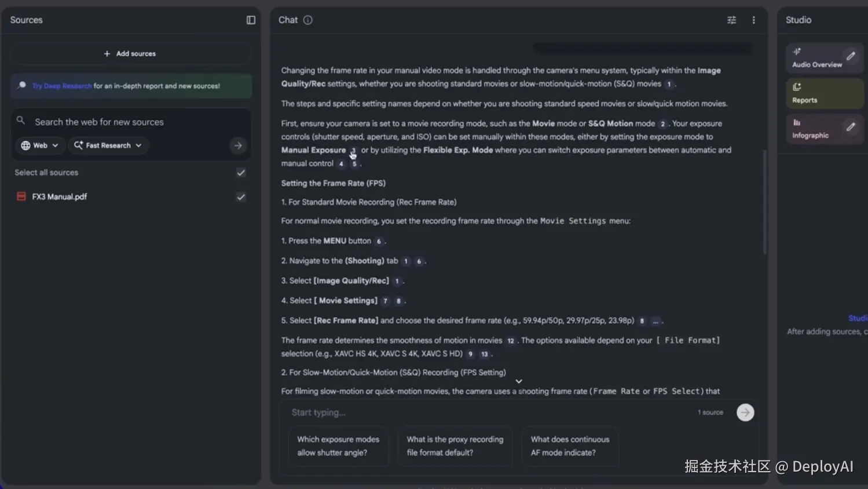Open chat configuration sliders icon
The image size is (868, 489).
731,20
